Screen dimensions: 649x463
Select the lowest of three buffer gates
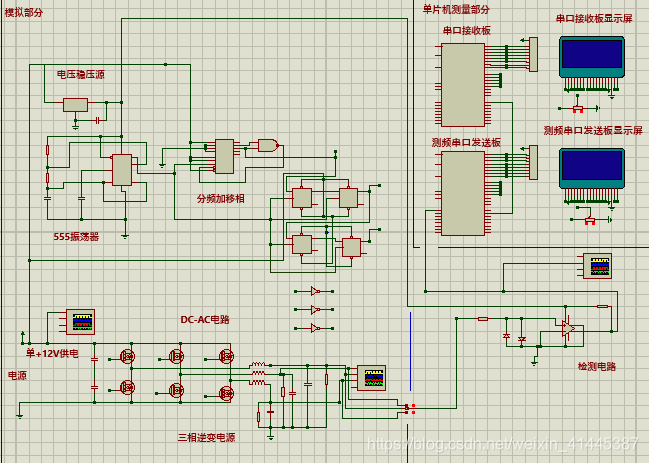point(315,328)
